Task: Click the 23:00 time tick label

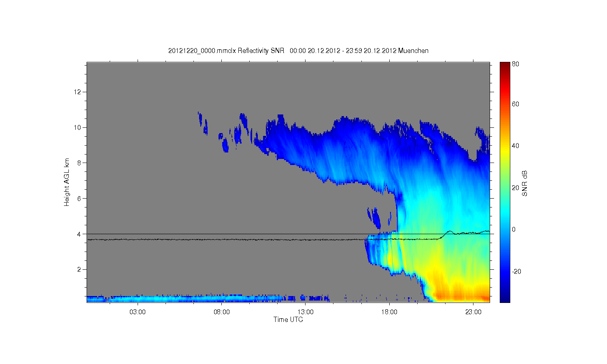Action: click(x=473, y=312)
